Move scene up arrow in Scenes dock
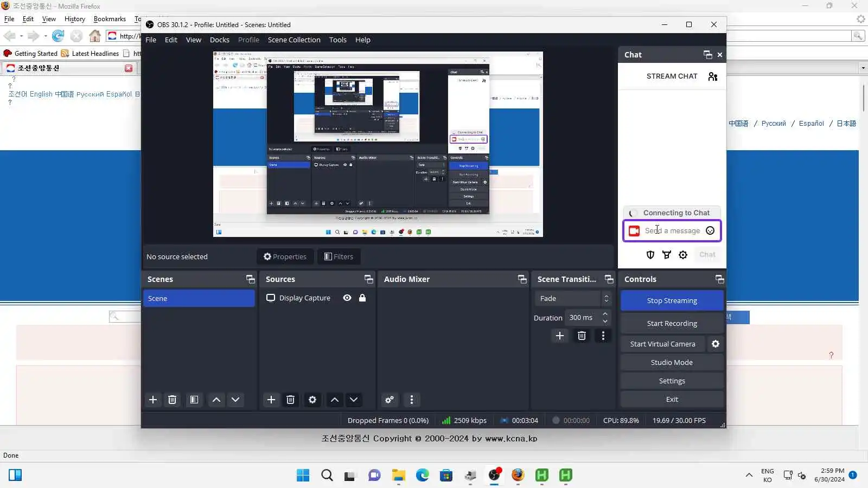868x488 pixels. 216,400
